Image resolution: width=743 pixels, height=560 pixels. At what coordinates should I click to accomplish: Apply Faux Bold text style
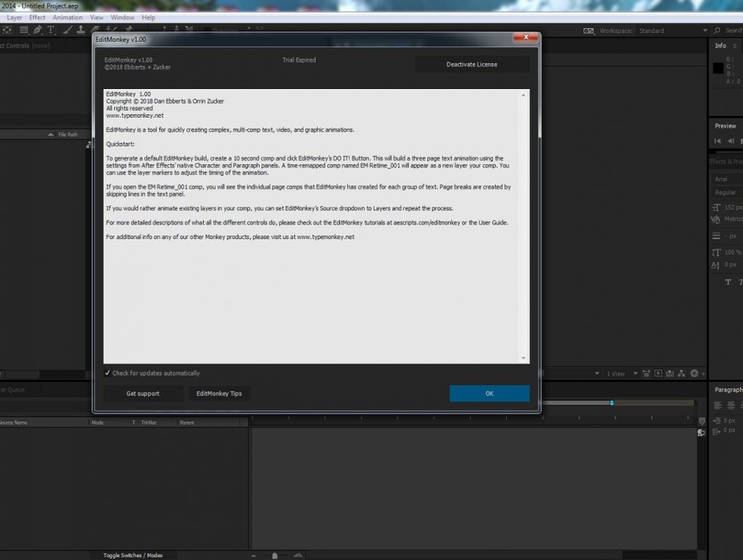[x=728, y=282]
